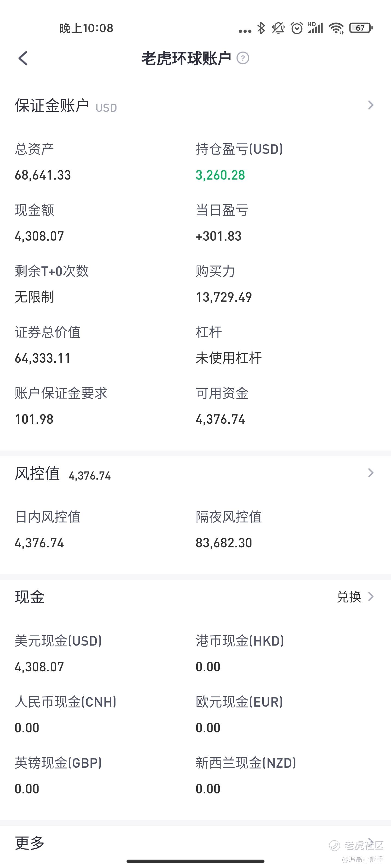This screenshot has width=391, height=868.
Task: Tap the 兑换 link
Action: [x=349, y=597]
